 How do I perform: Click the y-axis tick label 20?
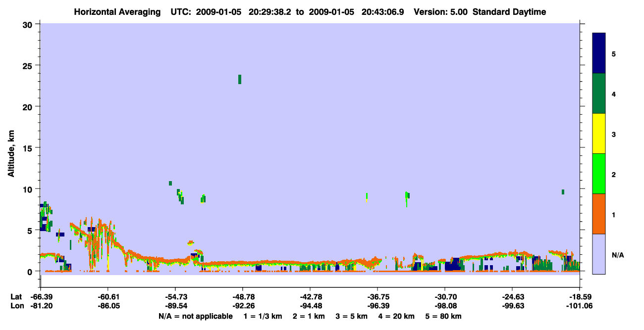coord(28,106)
